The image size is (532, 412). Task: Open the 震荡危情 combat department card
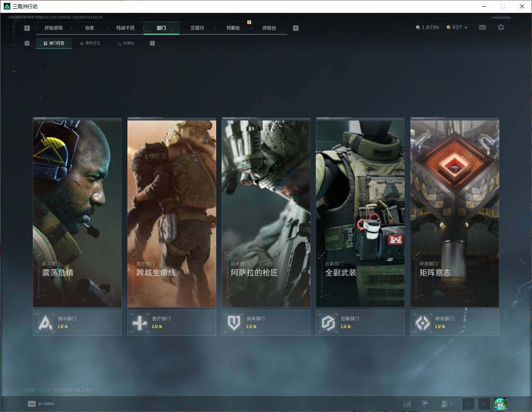(x=77, y=213)
